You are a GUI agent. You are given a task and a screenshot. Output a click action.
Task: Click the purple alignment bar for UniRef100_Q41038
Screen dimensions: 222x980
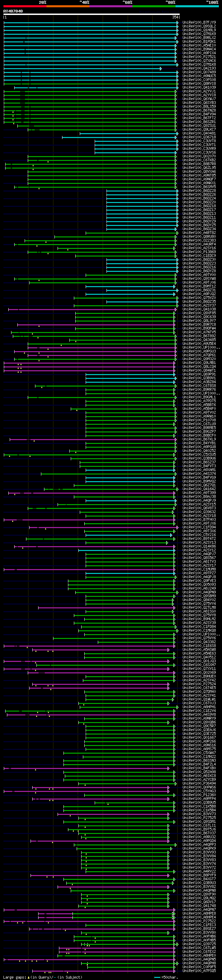click(93, 309)
